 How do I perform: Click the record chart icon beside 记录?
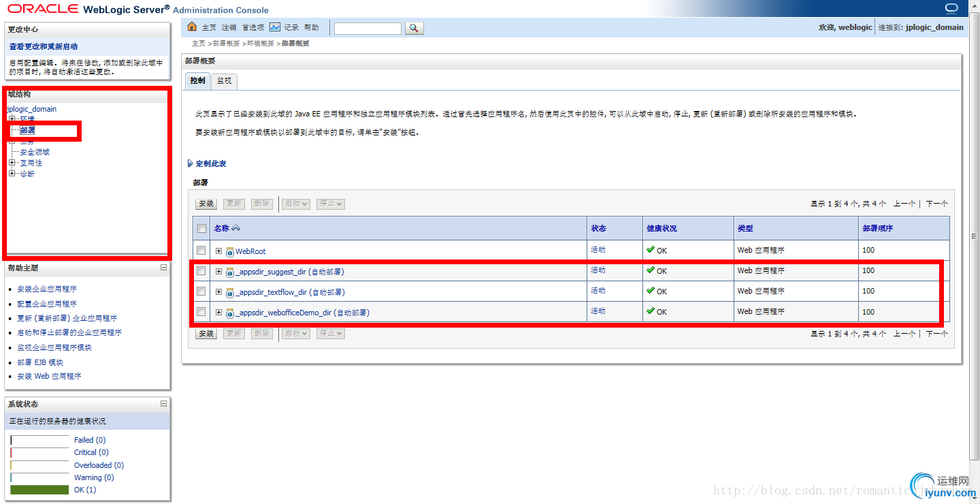pyautogui.click(x=275, y=27)
